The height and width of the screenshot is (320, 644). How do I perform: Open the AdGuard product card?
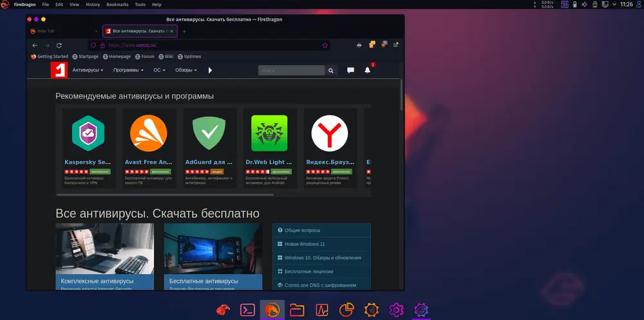coord(209,148)
